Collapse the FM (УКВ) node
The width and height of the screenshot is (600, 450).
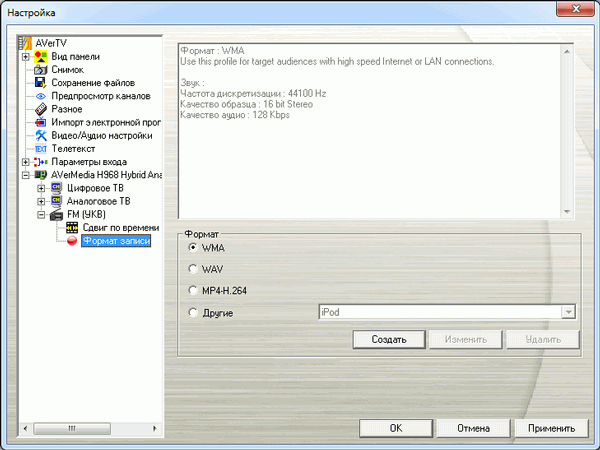pyautogui.click(x=41, y=215)
